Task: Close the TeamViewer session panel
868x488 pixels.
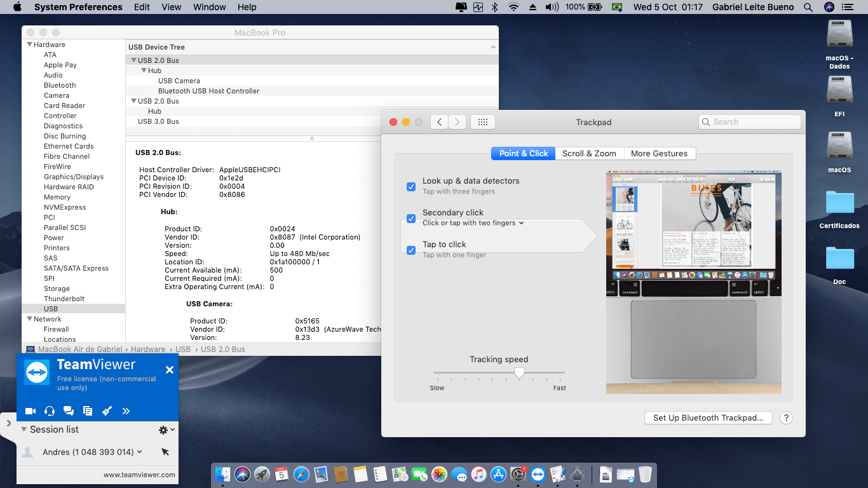Action: click(x=170, y=370)
